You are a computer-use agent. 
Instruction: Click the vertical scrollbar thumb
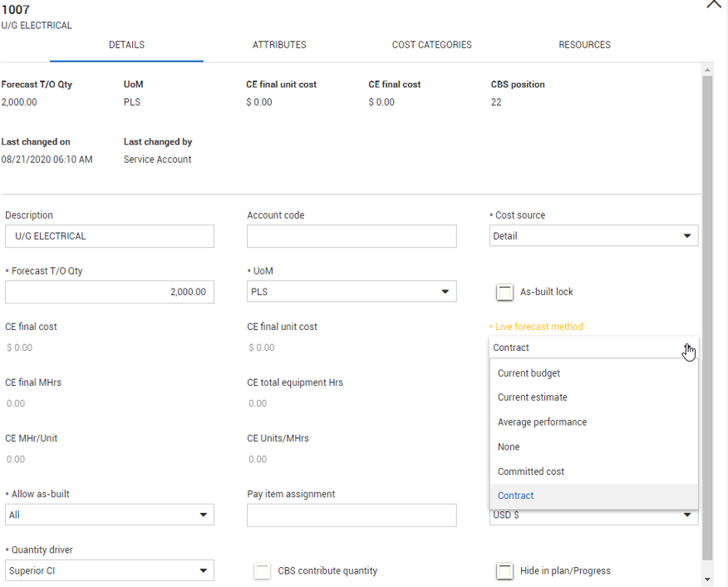point(707,318)
